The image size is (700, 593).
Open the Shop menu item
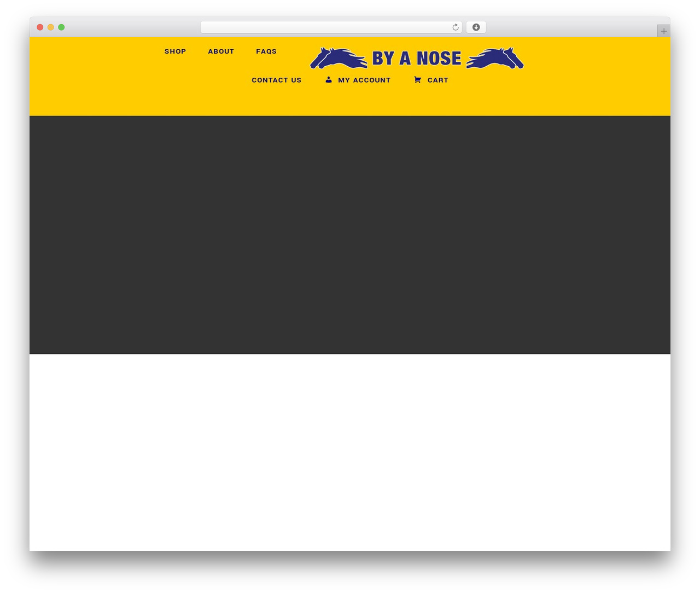[x=176, y=51]
